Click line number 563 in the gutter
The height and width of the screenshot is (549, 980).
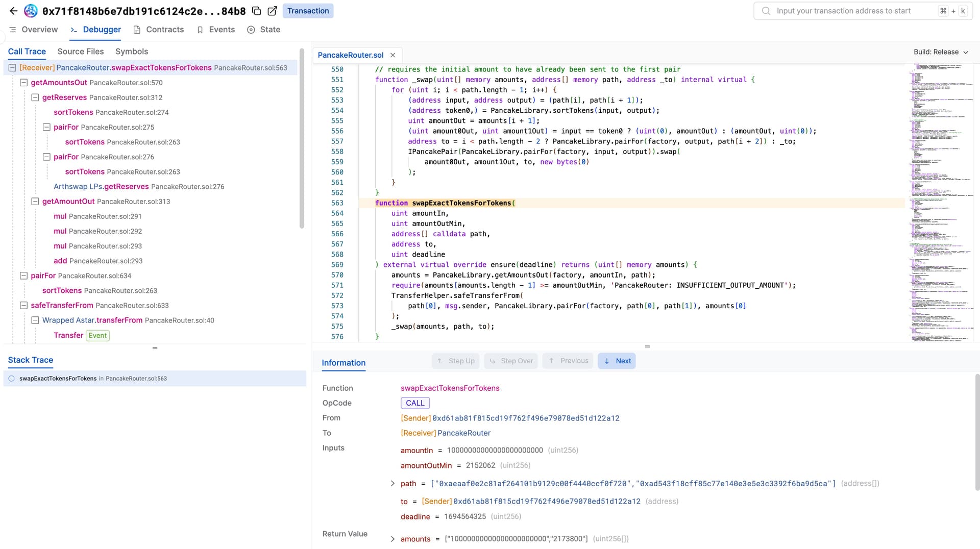point(337,203)
